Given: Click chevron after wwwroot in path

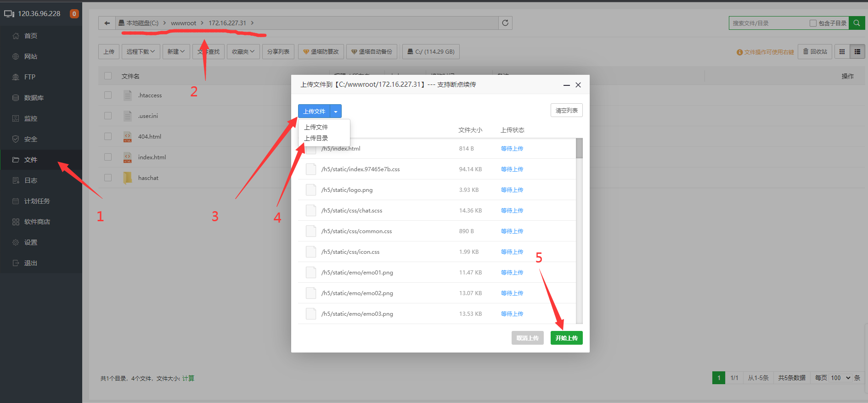Looking at the screenshot, I should pyautogui.click(x=202, y=23).
